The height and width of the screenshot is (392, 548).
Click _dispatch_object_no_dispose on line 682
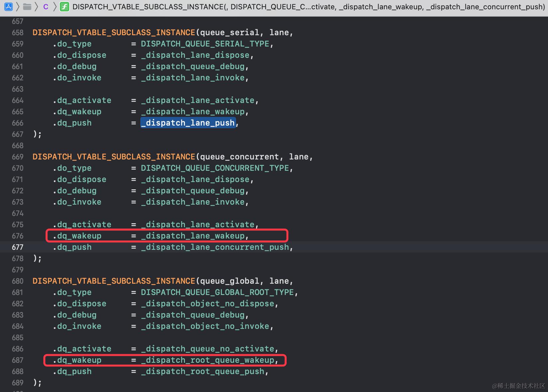coord(207,304)
